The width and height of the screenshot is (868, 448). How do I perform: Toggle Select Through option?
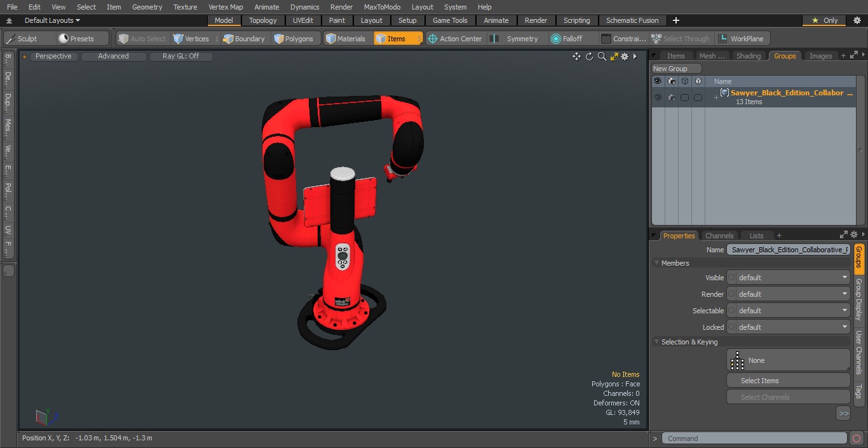[681, 39]
